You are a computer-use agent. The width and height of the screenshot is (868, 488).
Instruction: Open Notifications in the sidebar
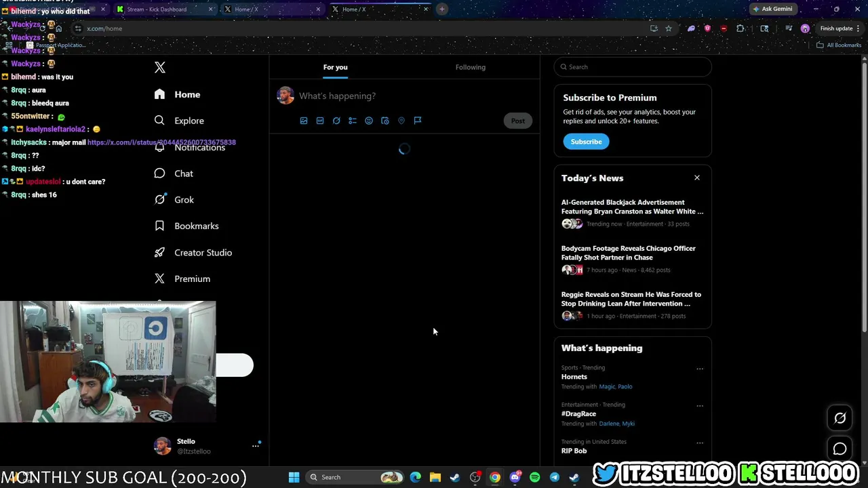point(190,147)
